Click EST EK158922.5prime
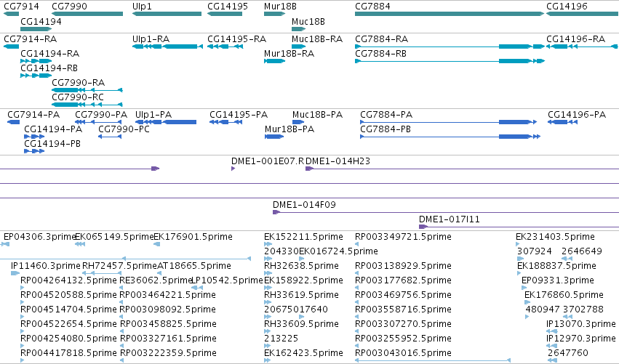This screenshot has height=364, width=619. [303, 280]
